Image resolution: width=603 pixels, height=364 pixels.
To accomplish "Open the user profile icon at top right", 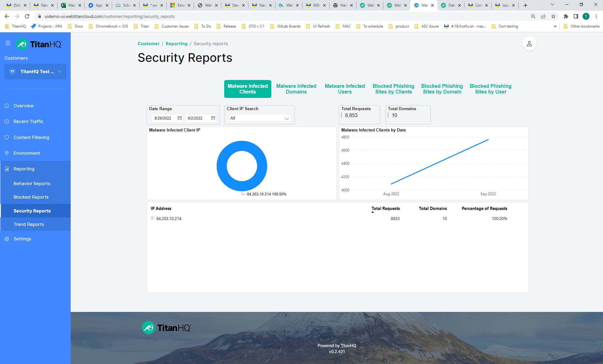I will (x=529, y=44).
